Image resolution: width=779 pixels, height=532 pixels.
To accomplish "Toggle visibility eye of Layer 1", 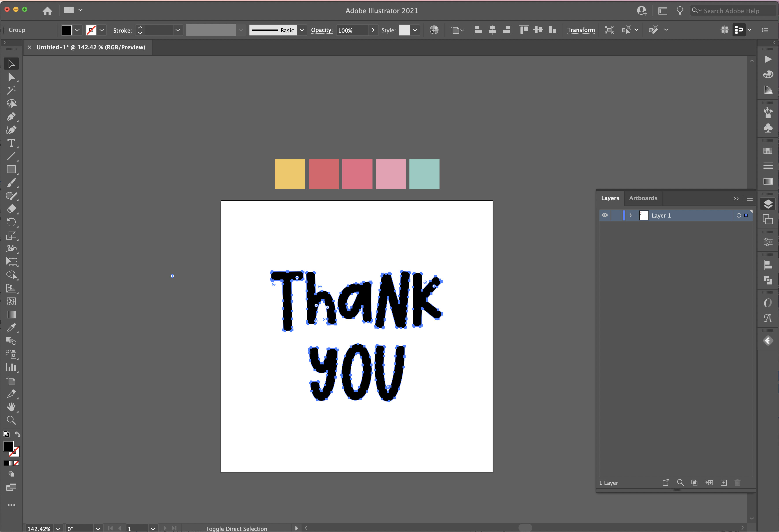I will [605, 215].
